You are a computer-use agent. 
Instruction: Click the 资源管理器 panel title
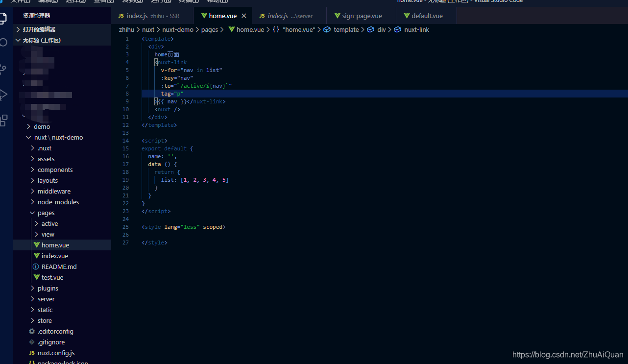36,16
